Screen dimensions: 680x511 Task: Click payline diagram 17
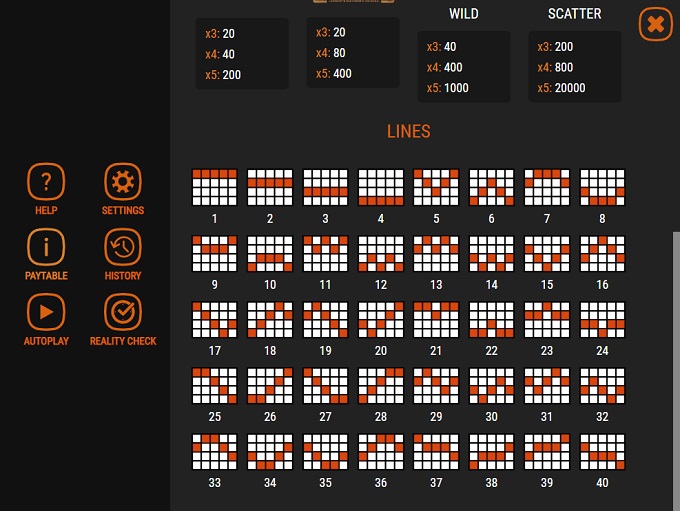(214, 320)
